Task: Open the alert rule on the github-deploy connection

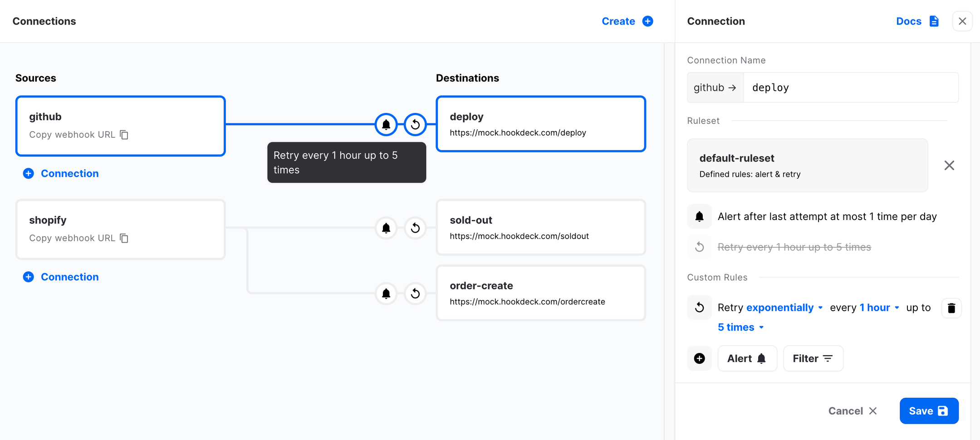Action: tap(386, 124)
